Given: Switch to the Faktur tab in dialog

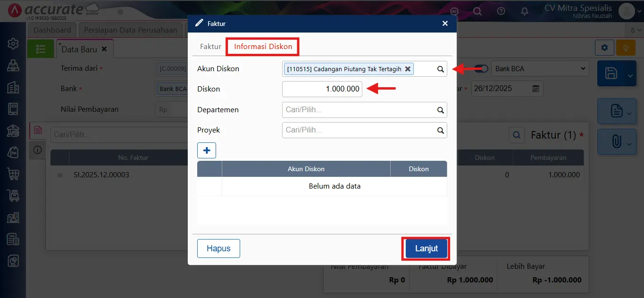Looking at the screenshot, I should click(210, 47).
